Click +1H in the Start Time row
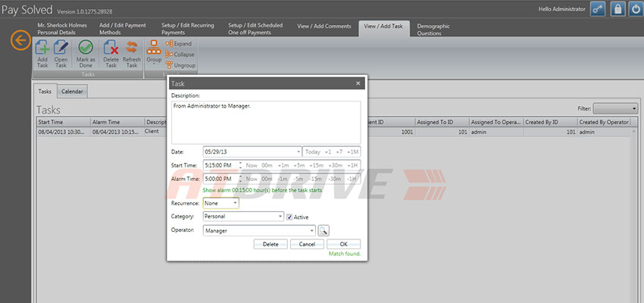This screenshot has width=644, height=303. 352,165
